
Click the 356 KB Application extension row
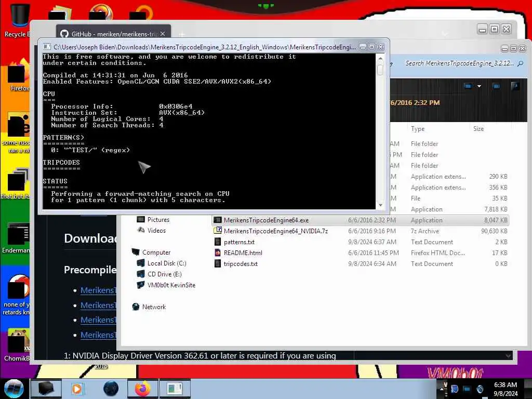(x=449, y=187)
